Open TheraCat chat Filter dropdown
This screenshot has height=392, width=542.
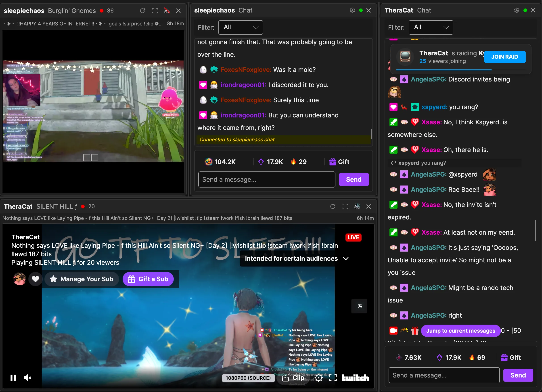point(431,27)
